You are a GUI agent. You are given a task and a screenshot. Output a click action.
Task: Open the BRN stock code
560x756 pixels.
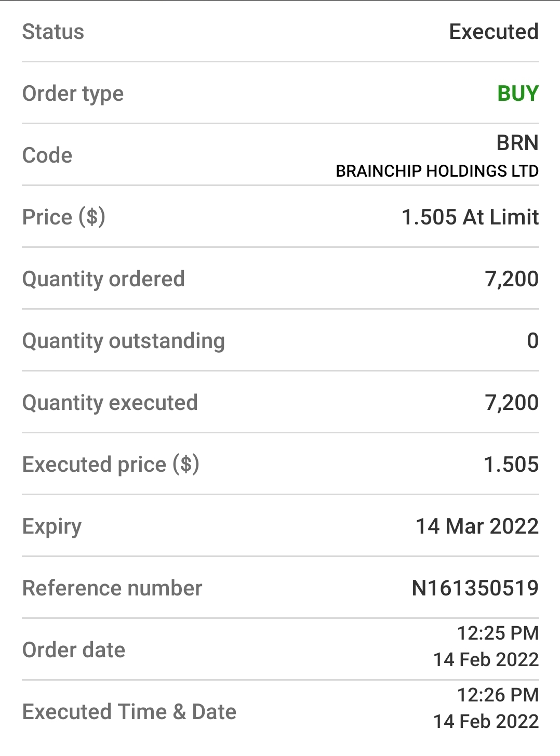coord(517,143)
